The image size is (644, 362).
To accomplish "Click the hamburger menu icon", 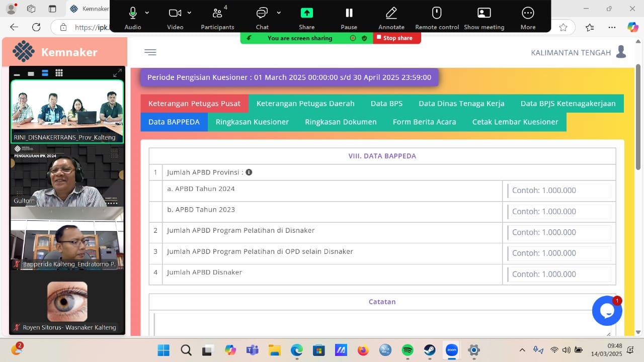I will point(150,52).
